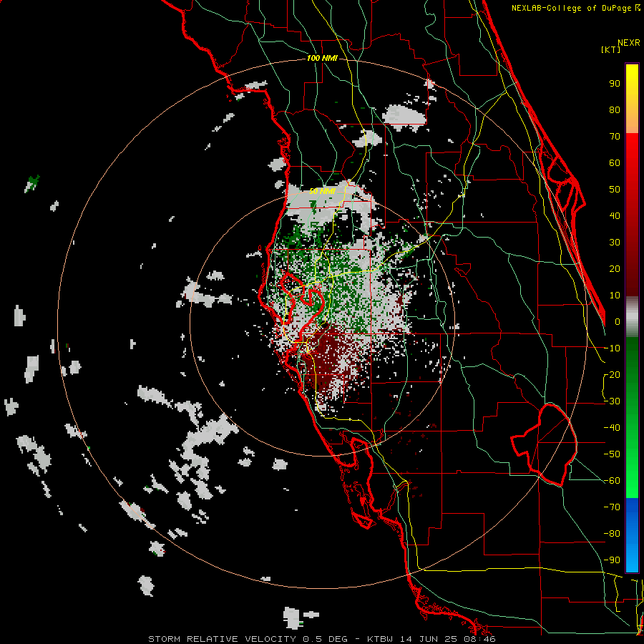Click the -50 scale value

coord(612,454)
